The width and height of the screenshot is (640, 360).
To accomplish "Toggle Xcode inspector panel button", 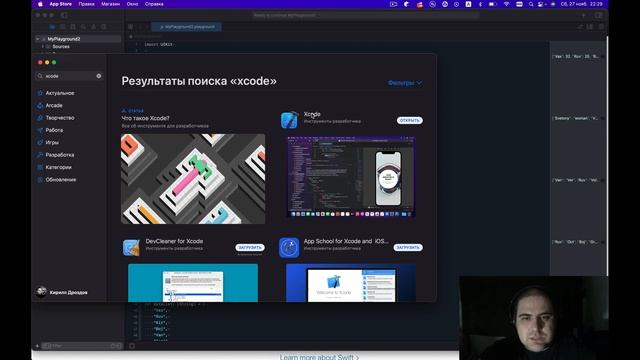I will click(598, 15).
